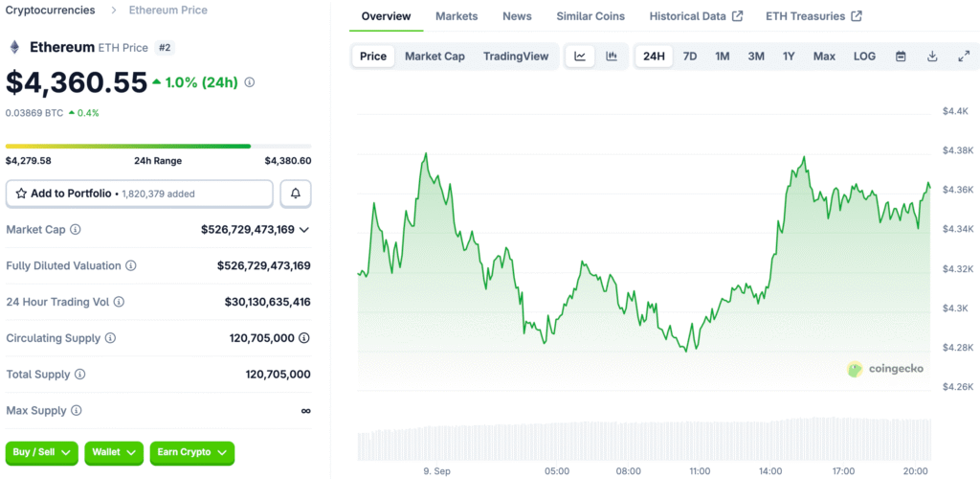The height and width of the screenshot is (479, 980).
Task: Open the Markets tab
Action: pyautogui.click(x=457, y=16)
